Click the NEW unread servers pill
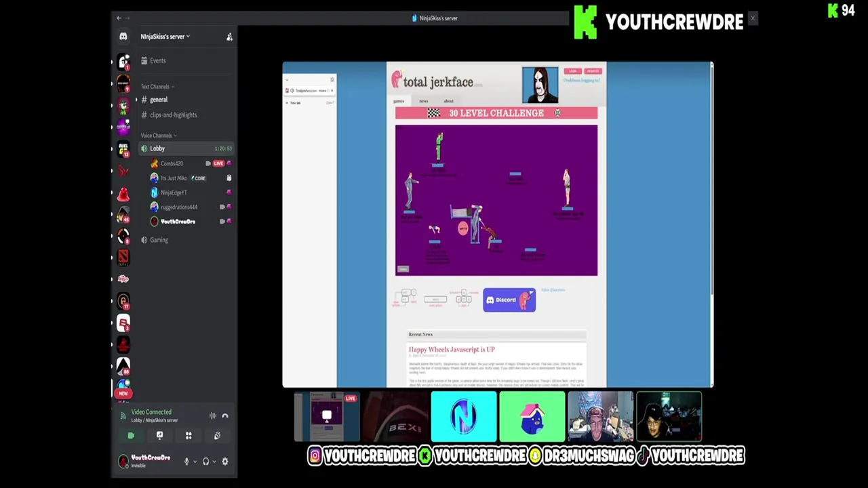Image resolution: width=868 pixels, height=488 pixels. (x=123, y=393)
